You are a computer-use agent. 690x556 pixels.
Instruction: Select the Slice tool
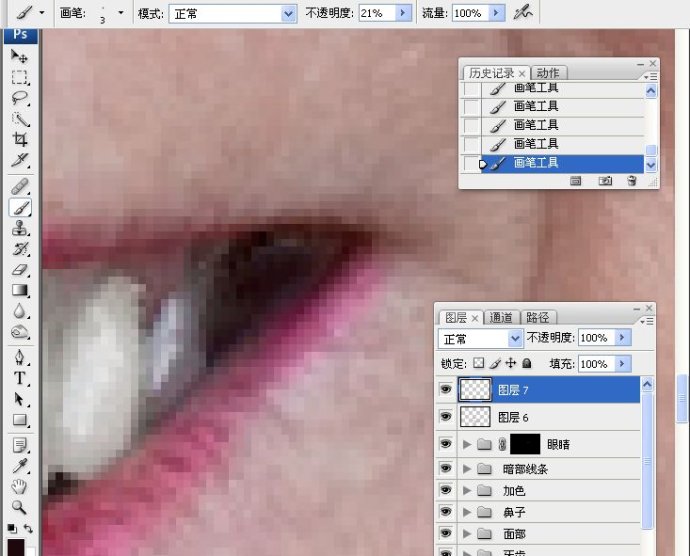pos(19,160)
